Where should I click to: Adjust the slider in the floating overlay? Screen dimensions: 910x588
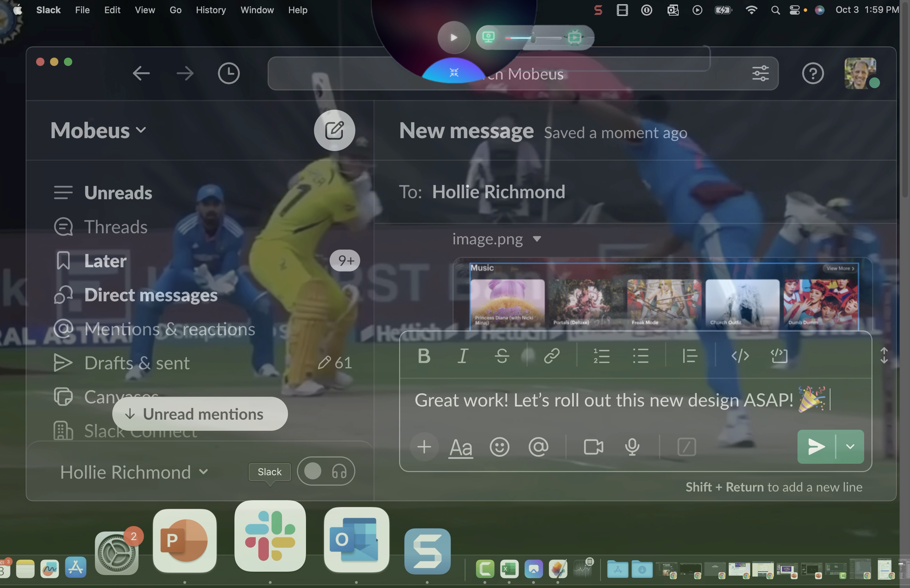pos(532,37)
